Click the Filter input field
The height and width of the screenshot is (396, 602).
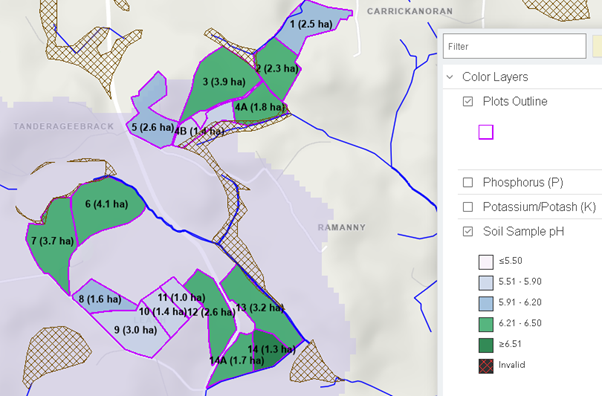(x=514, y=46)
